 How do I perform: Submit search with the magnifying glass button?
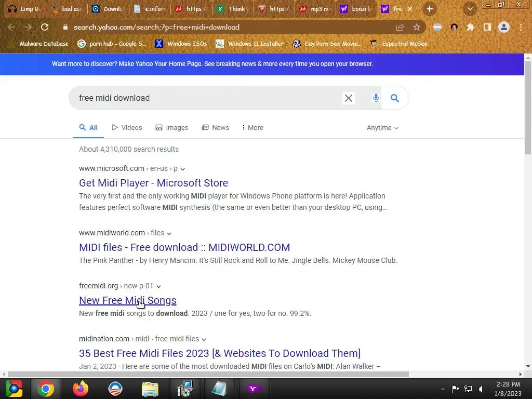pos(395,98)
